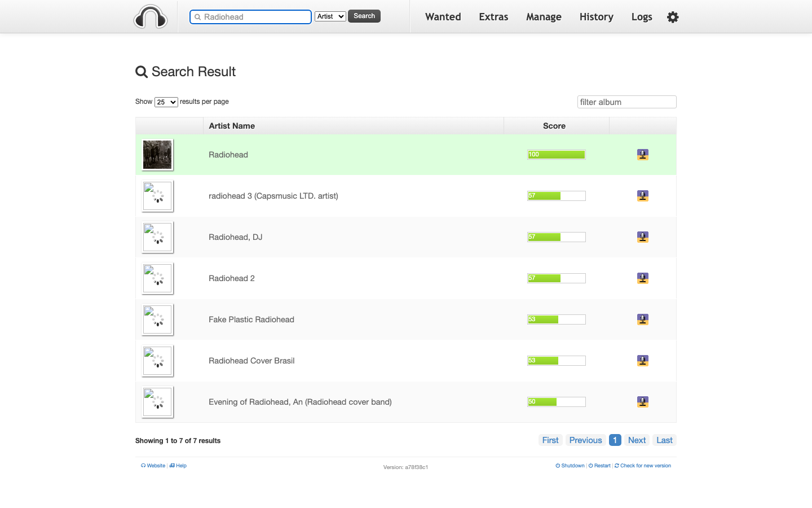This screenshot has width=812, height=508.
Task: Open the Radiohead album art thumbnail
Action: point(157,155)
